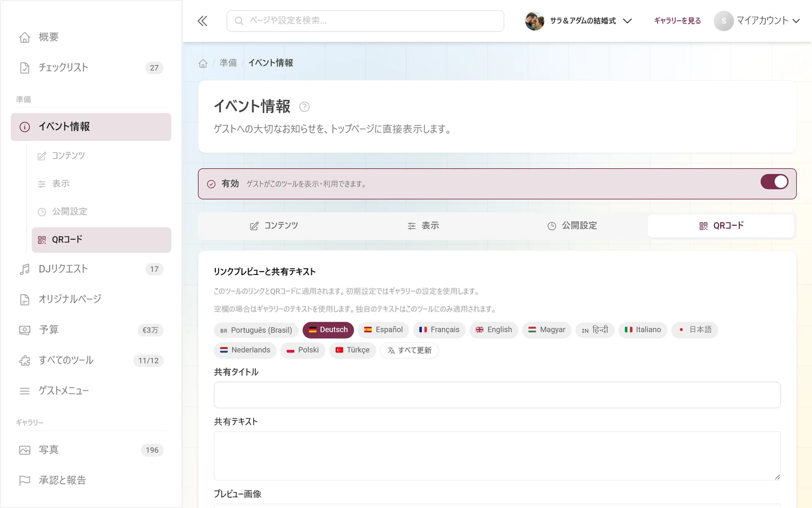Viewport: 812px width, 508px height.
Task: Open オリジナルページ in sidebar
Action: point(91,299)
